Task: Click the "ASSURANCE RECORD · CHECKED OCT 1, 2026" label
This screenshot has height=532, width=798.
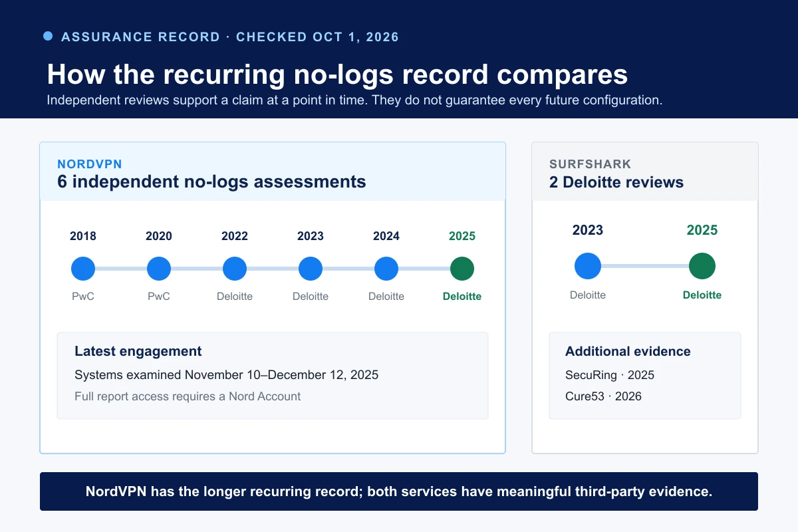Action: [x=230, y=37]
